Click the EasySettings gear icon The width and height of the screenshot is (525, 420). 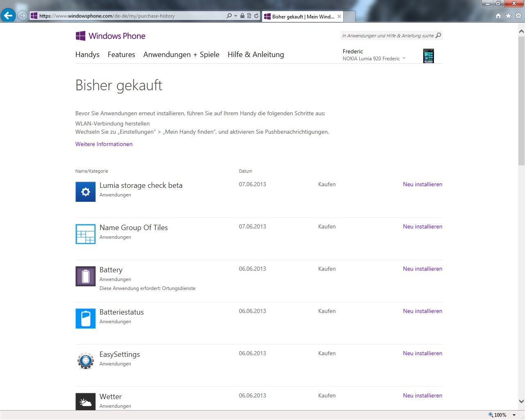[x=85, y=361]
